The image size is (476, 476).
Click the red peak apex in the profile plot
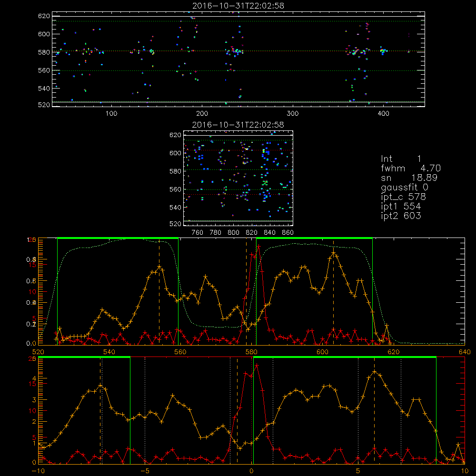pos(258,246)
